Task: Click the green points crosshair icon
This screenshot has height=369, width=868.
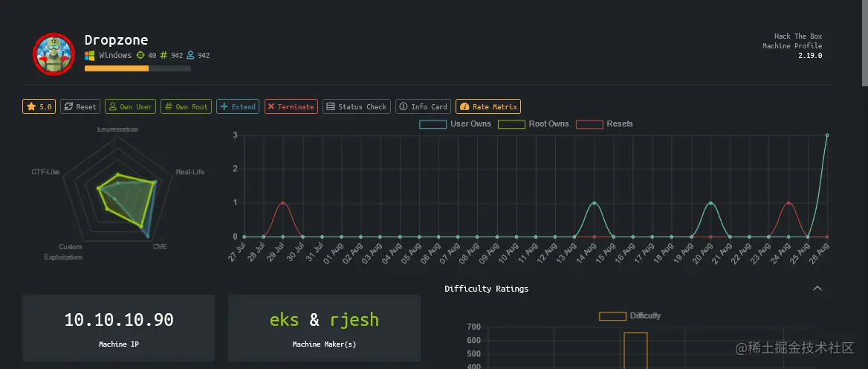Action: tap(140, 55)
